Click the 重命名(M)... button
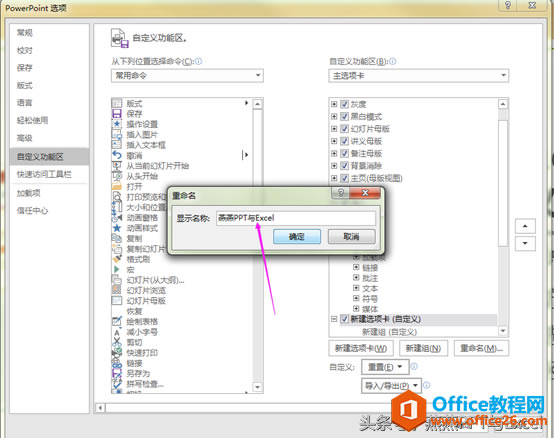This screenshot has height=438, width=554. pyautogui.click(x=481, y=348)
